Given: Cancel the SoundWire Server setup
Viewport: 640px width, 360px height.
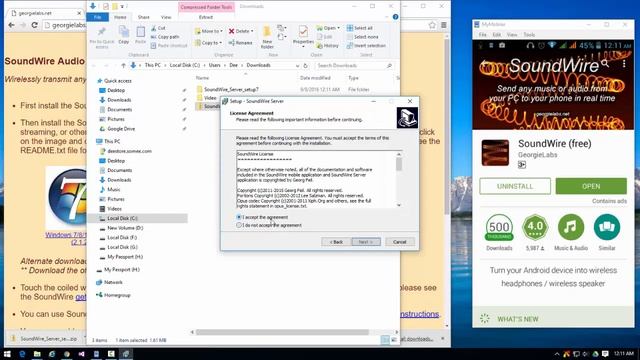Looking at the screenshot, I should (x=400, y=242).
